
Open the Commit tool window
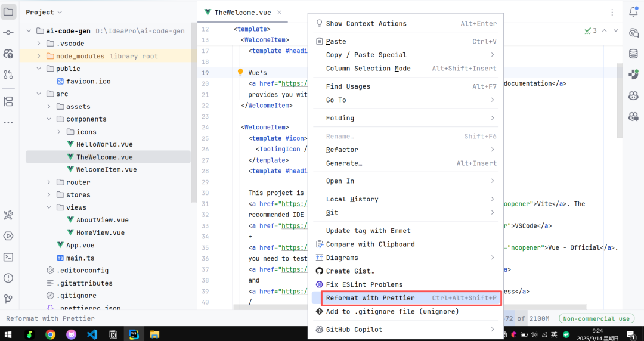point(8,32)
